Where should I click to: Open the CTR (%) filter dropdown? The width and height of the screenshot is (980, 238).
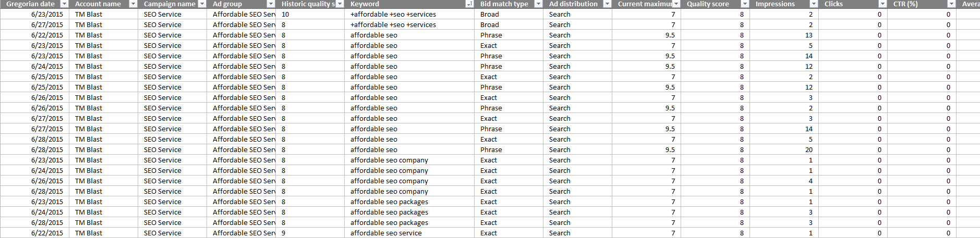coord(951,4)
